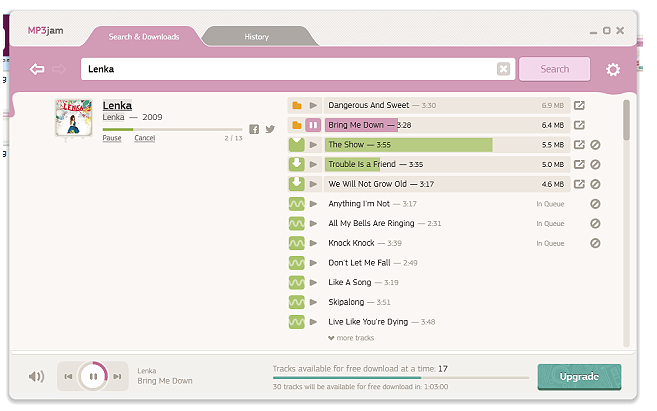The width and height of the screenshot is (657, 411).
Task: Toggle player volume speaker icon
Action: click(x=36, y=376)
